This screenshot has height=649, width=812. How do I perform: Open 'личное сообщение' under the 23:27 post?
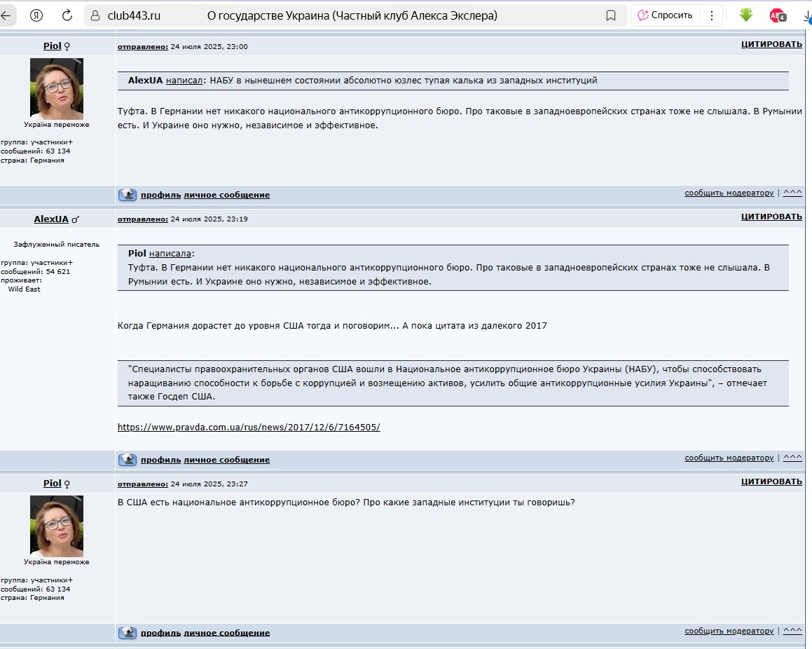pyautogui.click(x=227, y=633)
